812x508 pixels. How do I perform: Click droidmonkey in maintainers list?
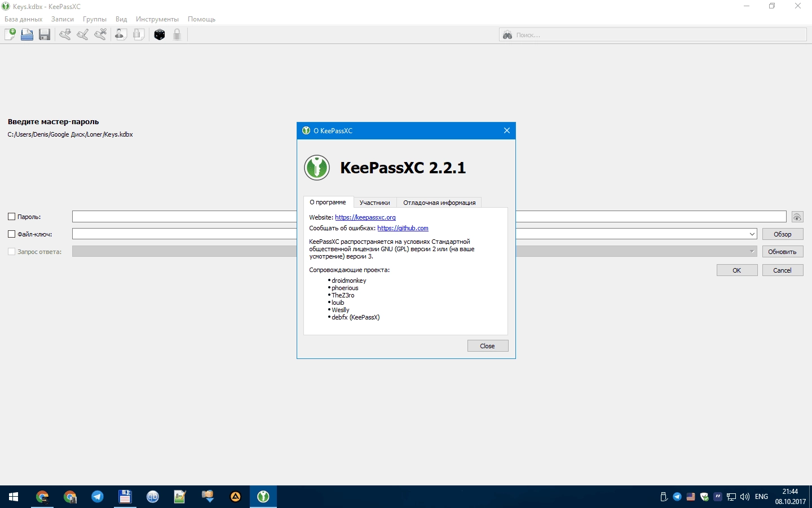coord(349,281)
